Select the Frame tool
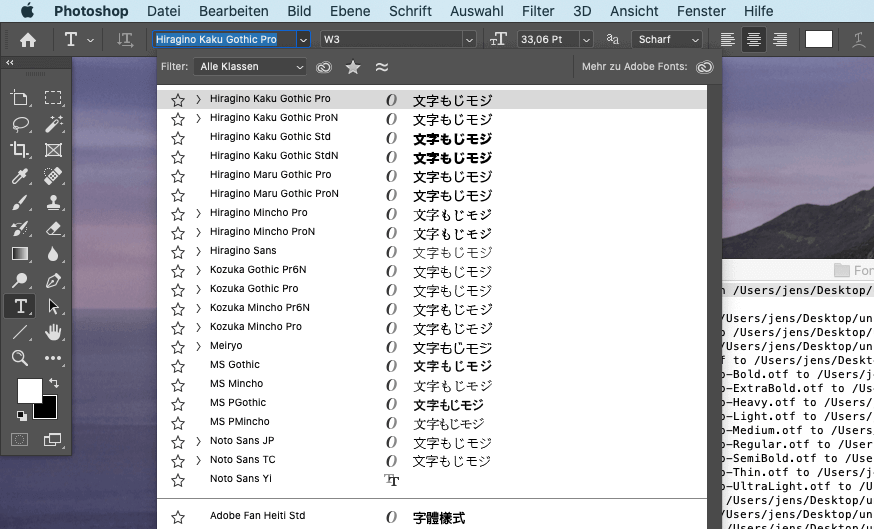Image resolution: width=874 pixels, height=529 pixels. pos(53,150)
